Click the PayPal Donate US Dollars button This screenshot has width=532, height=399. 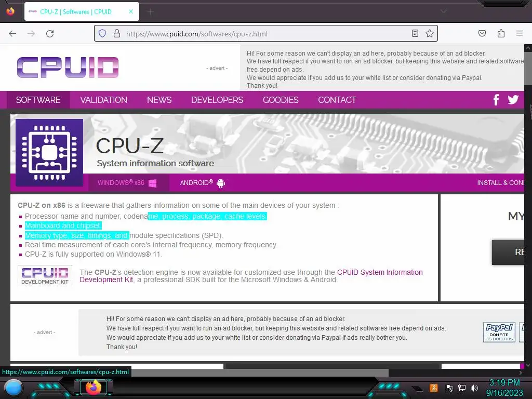point(499,332)
